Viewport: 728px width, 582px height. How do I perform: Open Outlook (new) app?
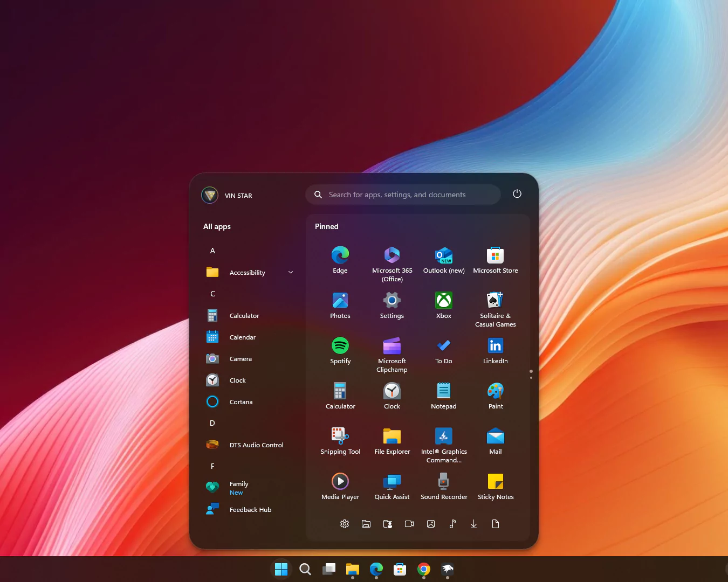[444, 260]
